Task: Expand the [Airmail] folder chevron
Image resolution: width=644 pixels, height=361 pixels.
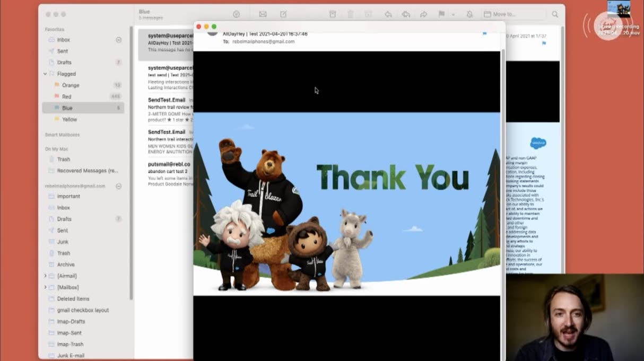Action: pyautogui.click(x=46, y=276)
